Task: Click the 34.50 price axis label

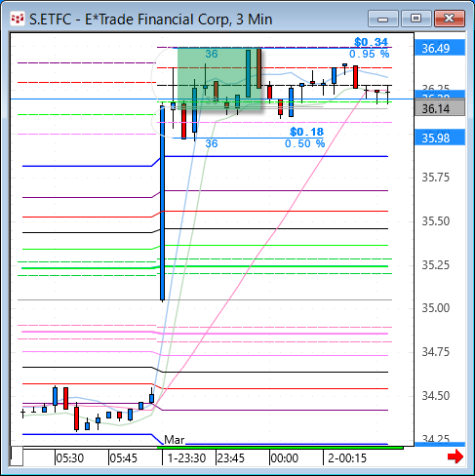Action: coord(436,396)
